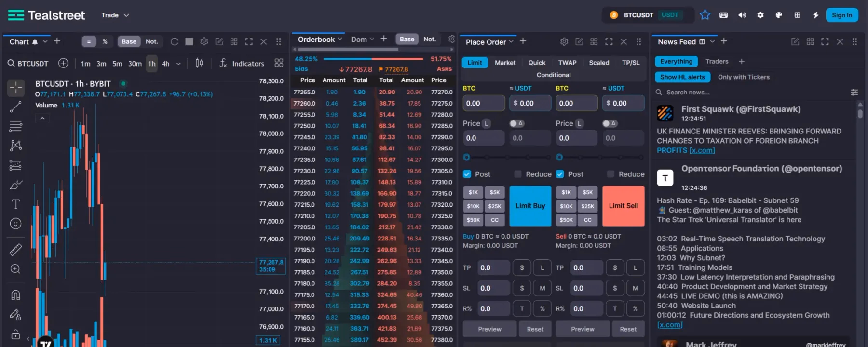Mute sound using the speaker icon
This screenshot has width=868, height=347.
point(742,15)
